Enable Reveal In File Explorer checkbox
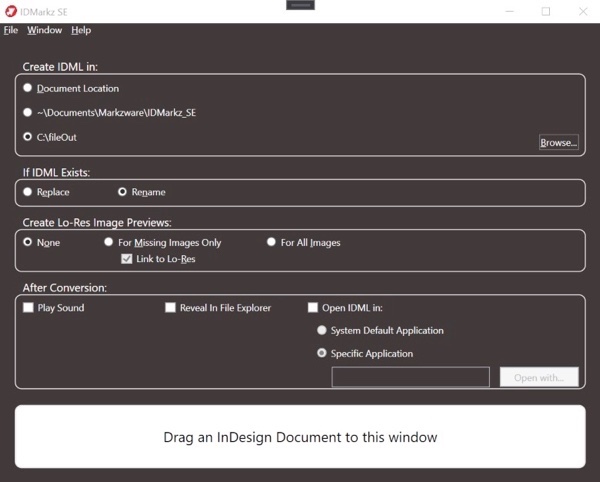This screenshot has width=600, height=482. pos(170,308)
